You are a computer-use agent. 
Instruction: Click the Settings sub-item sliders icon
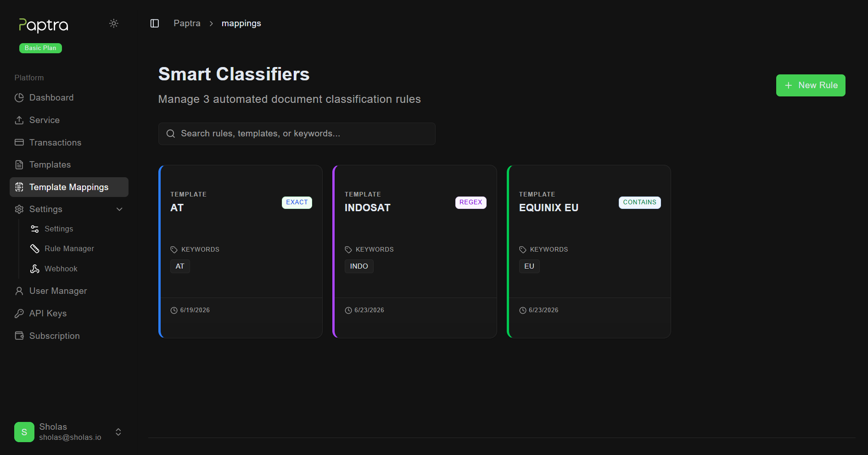pyautogui.click(x=35, y=229)
